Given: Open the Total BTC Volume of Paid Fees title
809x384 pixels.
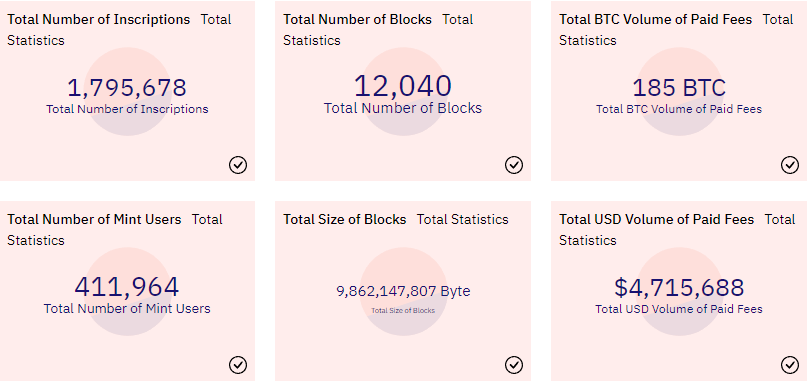Looking at the screenshot, I should [656, 20].
